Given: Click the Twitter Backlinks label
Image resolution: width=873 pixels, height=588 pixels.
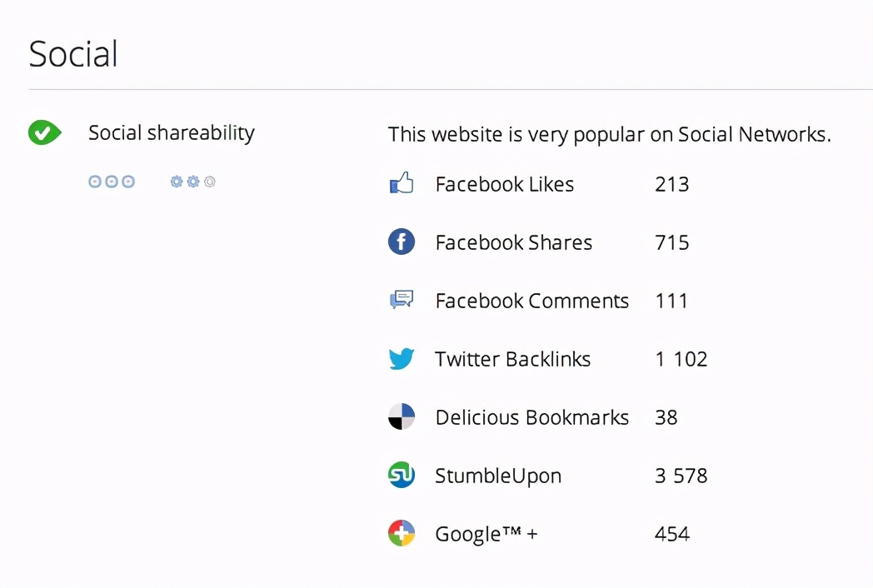Looking at the screenshot, I should [x=512, y=359].
